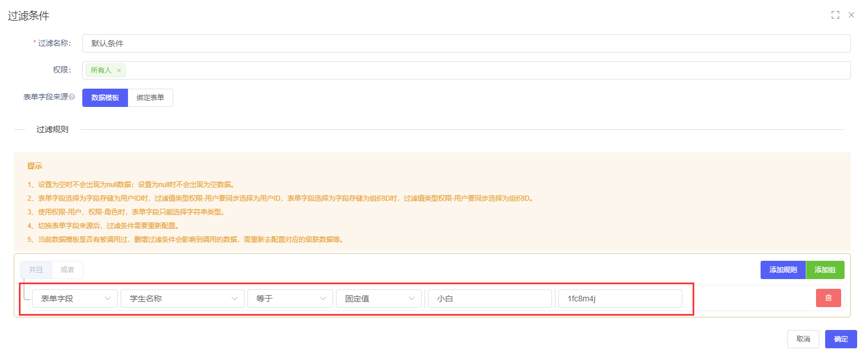Image resolution: width=868 pixels, height=358 pixels.
Task: Confirm with the 确定 button
Action: [841, 339]
